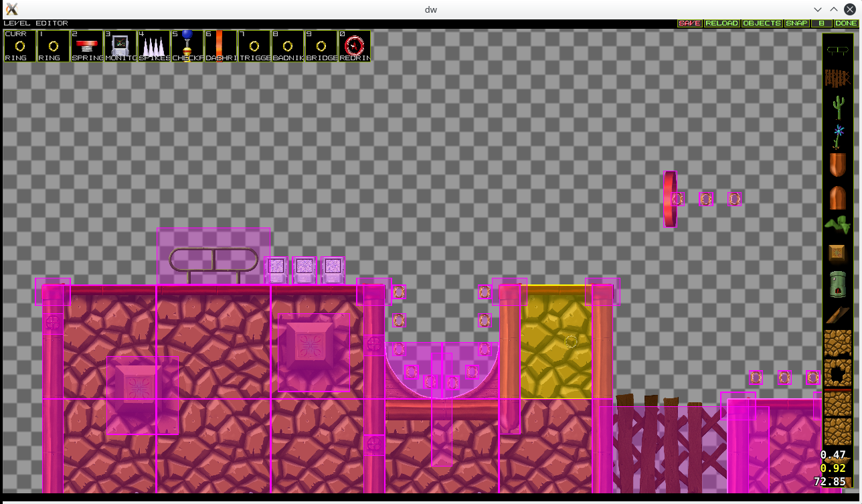Pick the cactus tile in palette
862x504 pixels.
point(837,107)
